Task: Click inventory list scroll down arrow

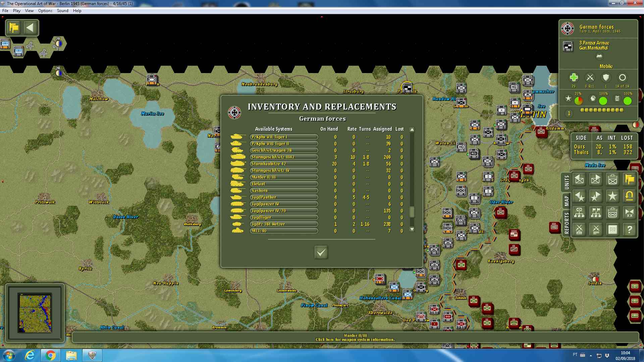Action: [412, 229]
